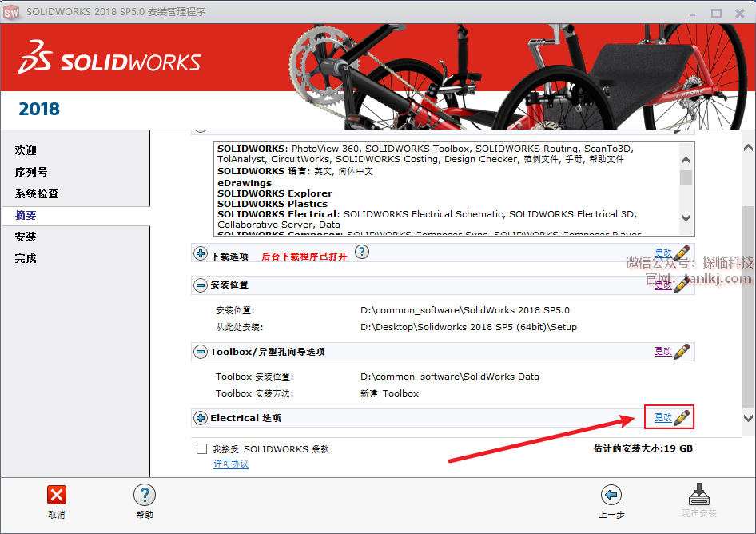The width and height of the screenshot is (756, 534).
Task: Click the help icon beside download options
Action: point(362,252)
